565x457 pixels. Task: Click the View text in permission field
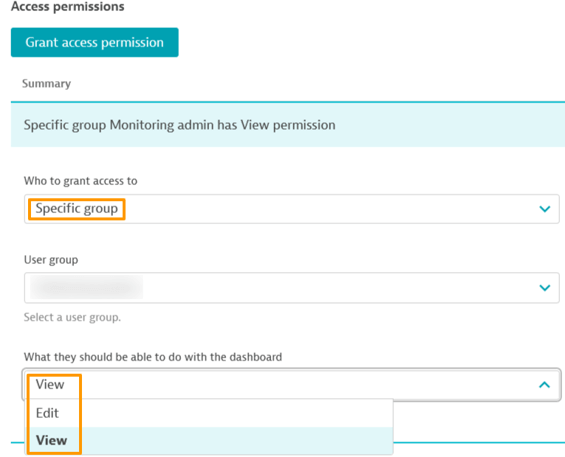pos(50,385)
